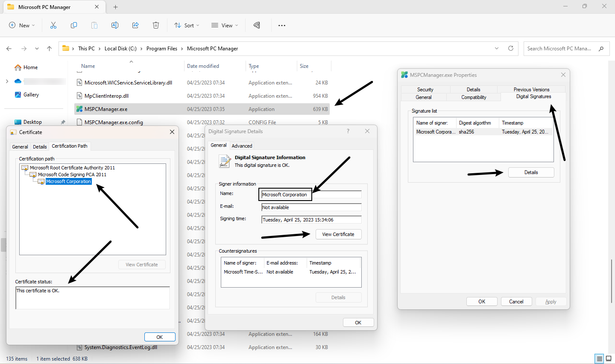Viewport: 615px width, 364px height.
Task: Expand recent locations chevron beside forward arrow
Action: (37, 49)
